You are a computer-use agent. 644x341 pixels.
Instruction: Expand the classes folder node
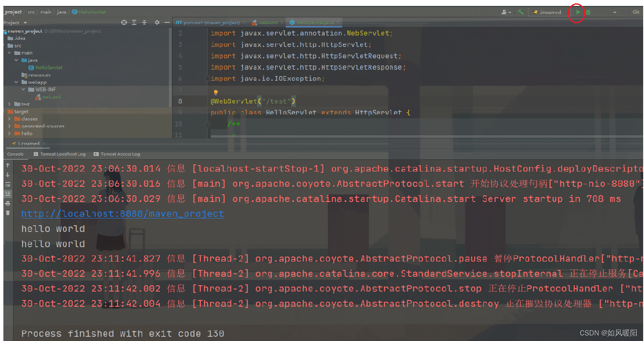click(10, 119)
